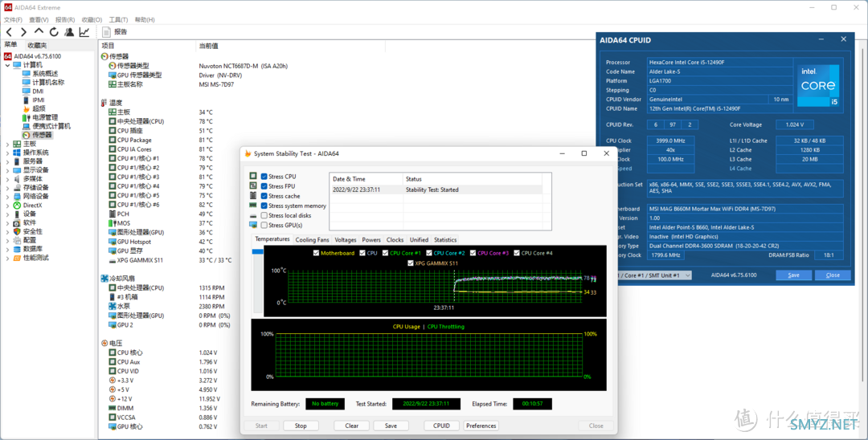The height and width of the screenshot is (440, 868).
Task: Select the 电源管理 power management icon
Action: [x=26, y=118]
